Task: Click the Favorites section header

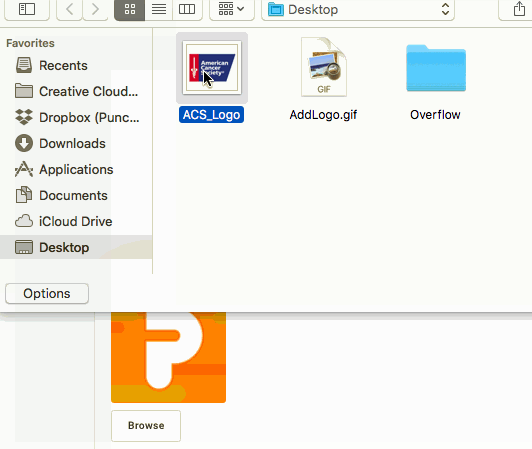Action: tap(30, 43)
